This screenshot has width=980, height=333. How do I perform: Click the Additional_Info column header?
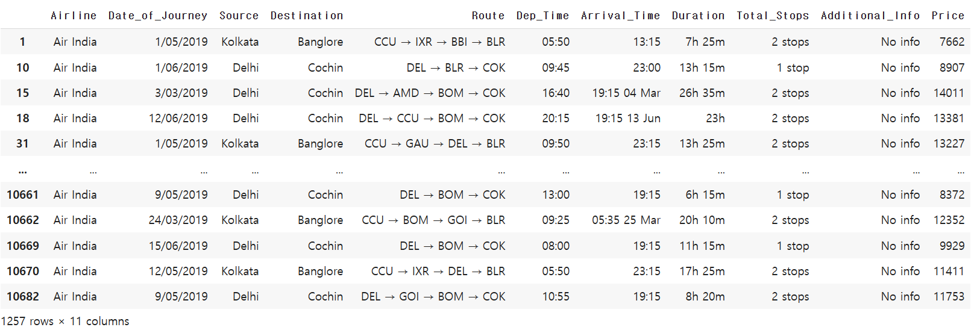pyautogui.click(x=870, y=16)
